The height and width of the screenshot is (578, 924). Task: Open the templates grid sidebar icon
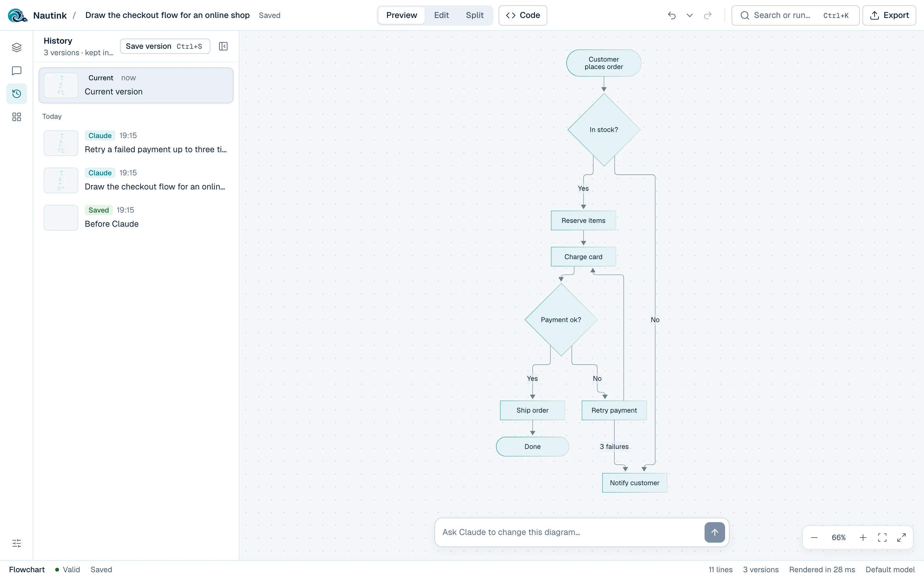point(16,117)
